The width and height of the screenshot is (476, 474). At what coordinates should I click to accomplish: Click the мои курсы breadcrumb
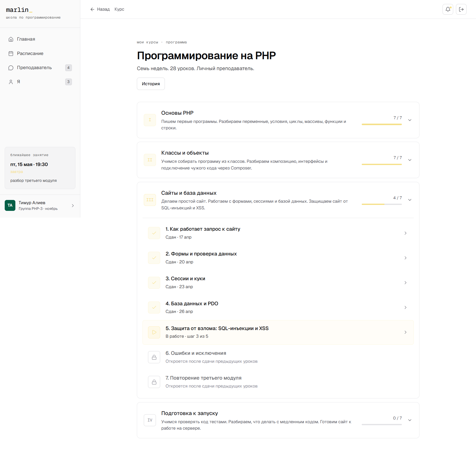coord(147,42)
